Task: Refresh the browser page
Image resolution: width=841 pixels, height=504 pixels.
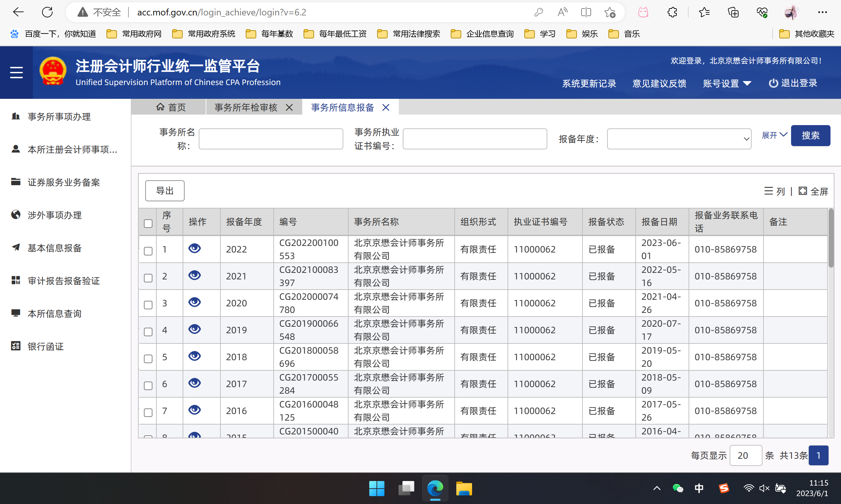Action: coord(47,12)
